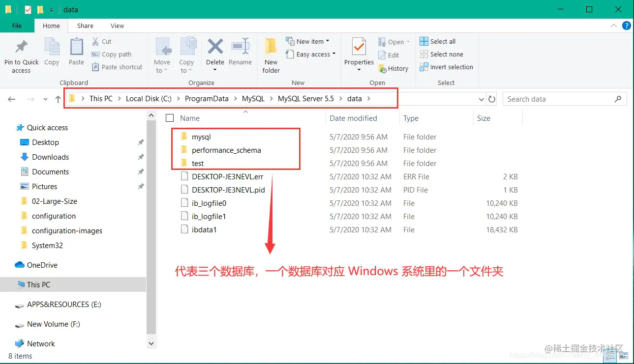Refresh the data folder view
Viewport: 634px width, 364px height.
[x=492, y=99]
